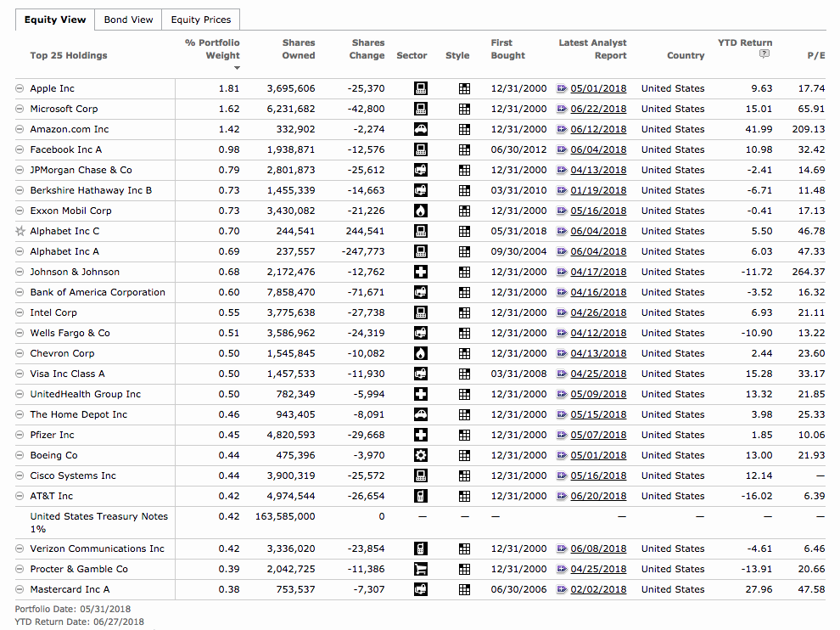Click the analyst report icon for Visa Inc Class A
840x630 pixels.
562,374
